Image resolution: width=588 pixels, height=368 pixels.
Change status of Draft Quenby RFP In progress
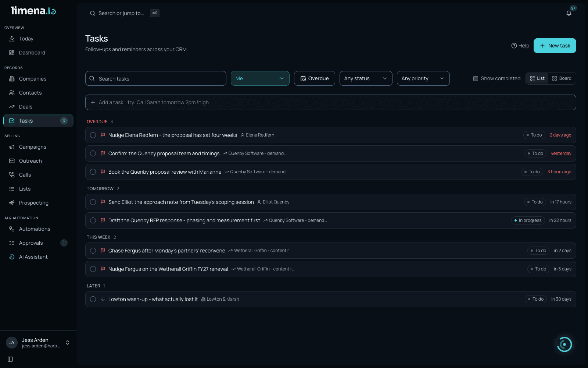(528, 220)
